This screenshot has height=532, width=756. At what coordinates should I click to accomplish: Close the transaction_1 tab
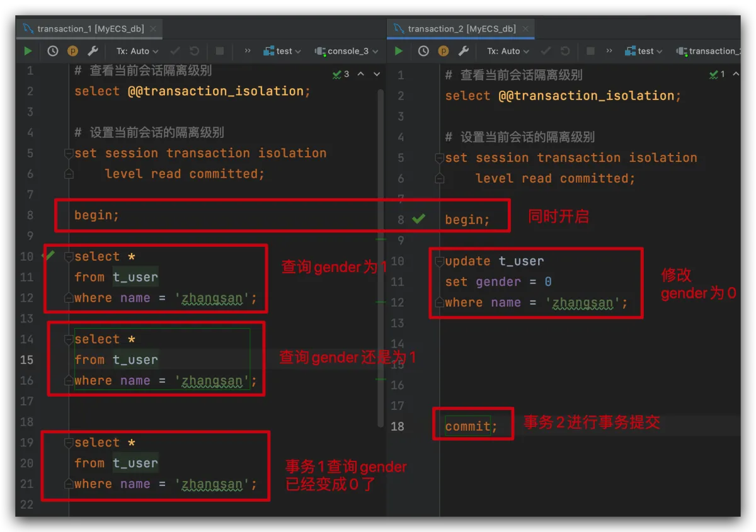154,29
